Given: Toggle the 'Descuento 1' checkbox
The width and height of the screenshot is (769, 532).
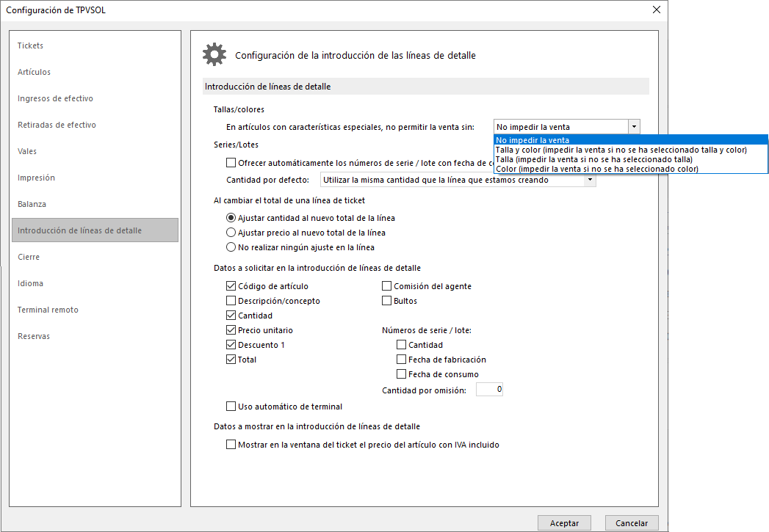Looking at the screenshot, I should [x=231, y=345].
